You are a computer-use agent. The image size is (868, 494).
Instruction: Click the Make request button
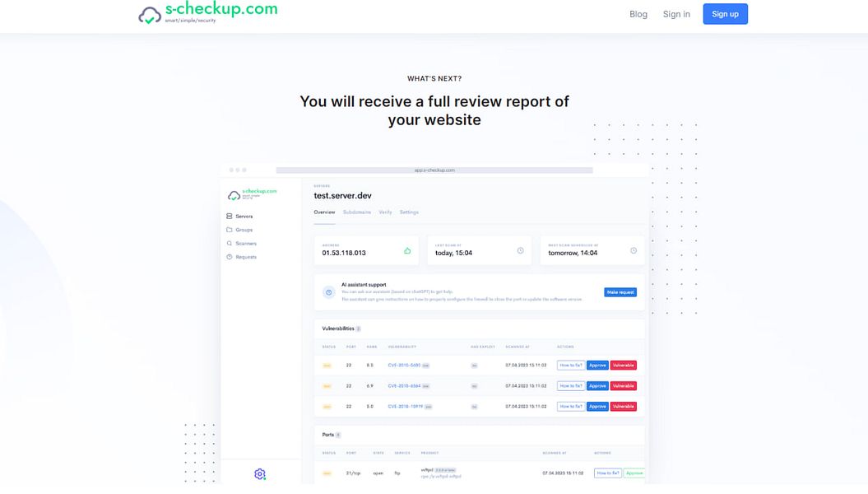pos(620,292)
